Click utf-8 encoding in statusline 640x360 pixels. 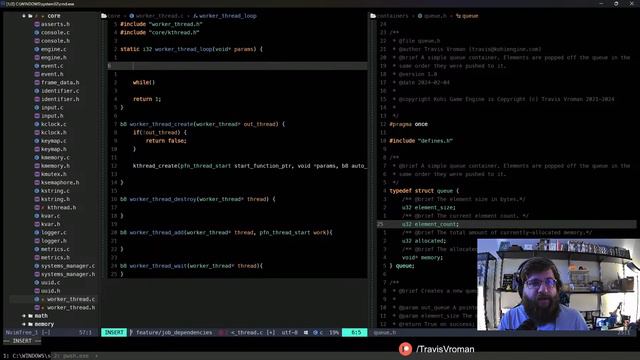tap(289, 333)
